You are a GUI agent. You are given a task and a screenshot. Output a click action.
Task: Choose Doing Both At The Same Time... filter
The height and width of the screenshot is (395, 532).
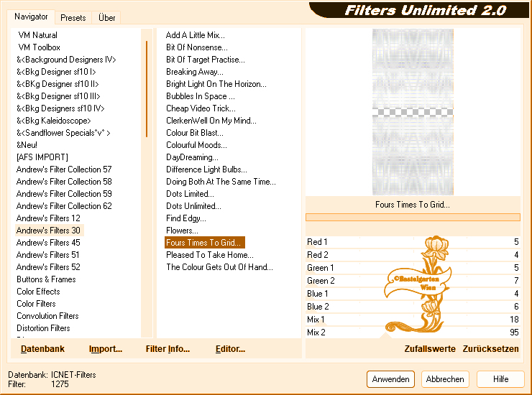221,182
